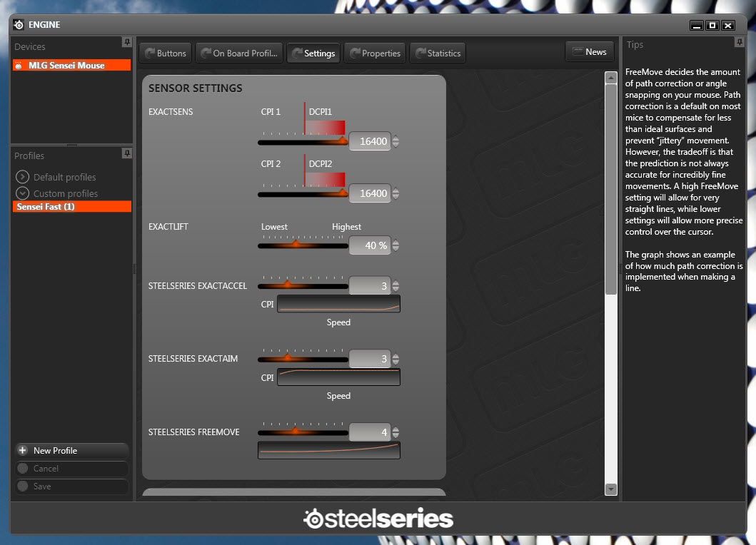Expand the Default profiles group
756x545 pixels.
pyautogui.click(x=22, y=177)
